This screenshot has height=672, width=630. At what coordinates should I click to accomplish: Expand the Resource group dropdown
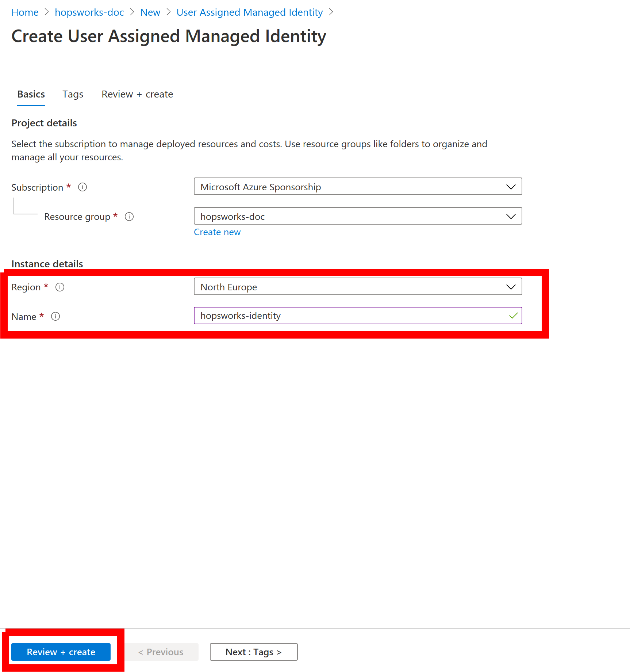tap(358, 216)
